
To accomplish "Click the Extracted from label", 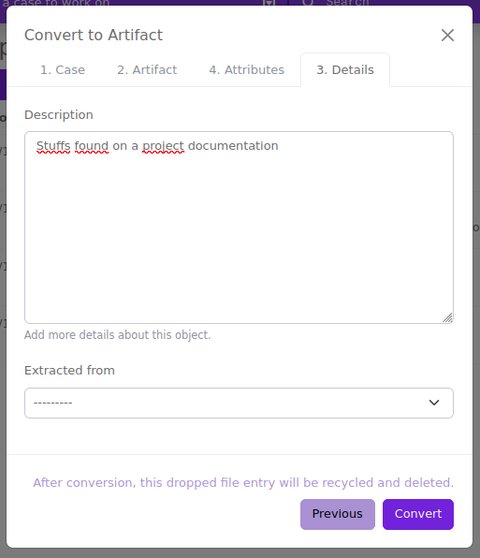I will click(x=69, y=370).
